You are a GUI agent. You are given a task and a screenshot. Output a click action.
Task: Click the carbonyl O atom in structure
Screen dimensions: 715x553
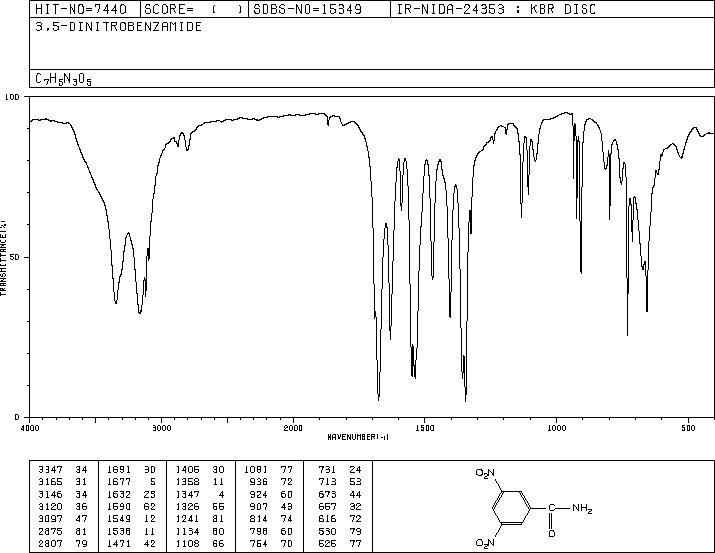click(552, 533)
